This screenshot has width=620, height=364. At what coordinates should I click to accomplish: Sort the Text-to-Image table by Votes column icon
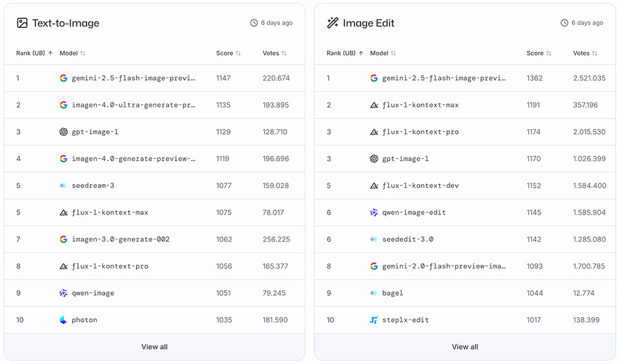coord(285,53)
